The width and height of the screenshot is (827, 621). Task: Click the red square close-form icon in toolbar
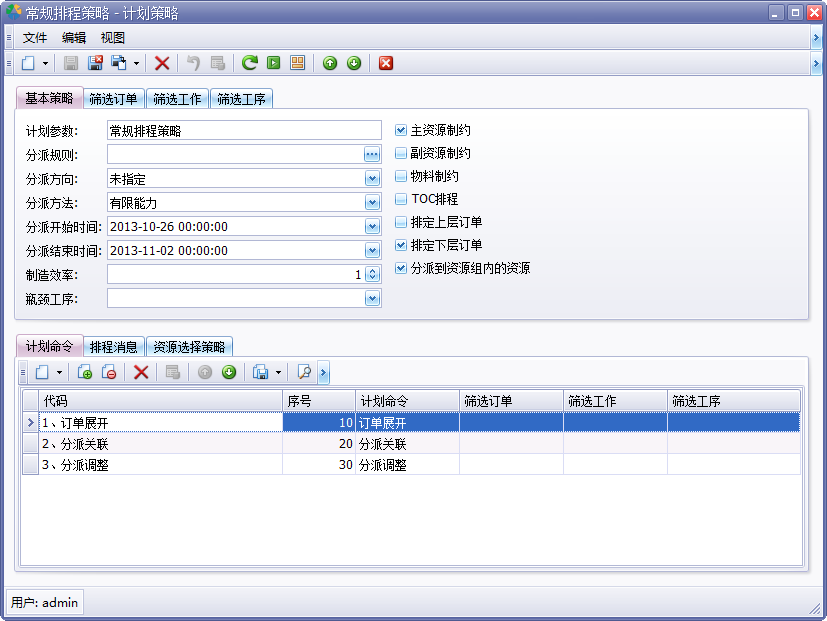tap(386, 63)
